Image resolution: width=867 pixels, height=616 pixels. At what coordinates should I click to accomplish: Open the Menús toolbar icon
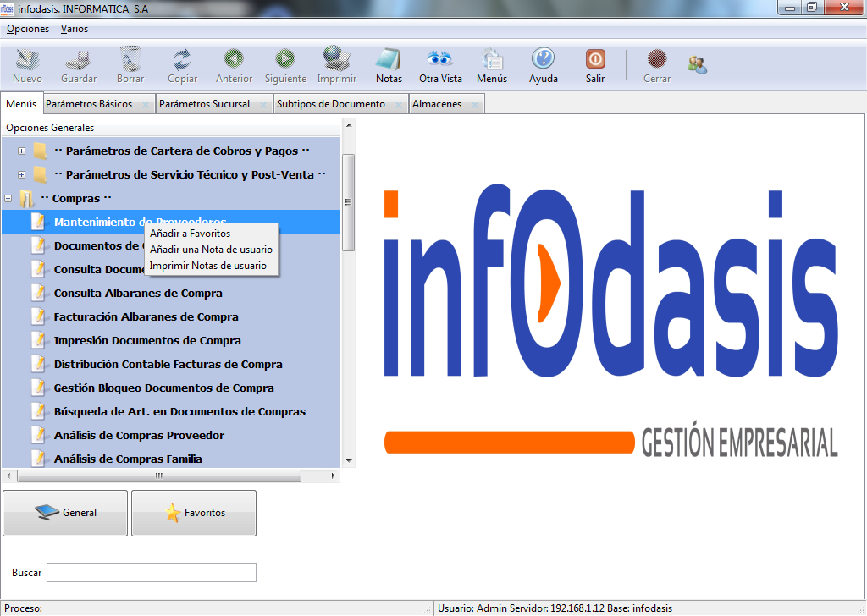coord(492,59)
